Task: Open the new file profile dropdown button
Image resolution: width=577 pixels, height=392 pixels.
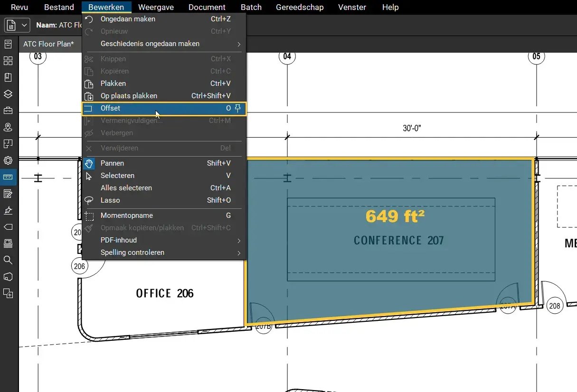Action: tap(18, 25)
